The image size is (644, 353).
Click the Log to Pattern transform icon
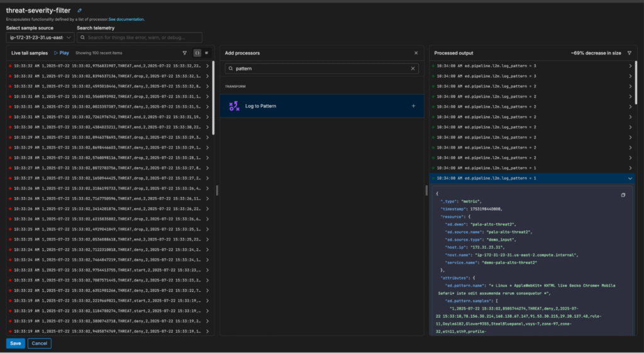point(234,106)
